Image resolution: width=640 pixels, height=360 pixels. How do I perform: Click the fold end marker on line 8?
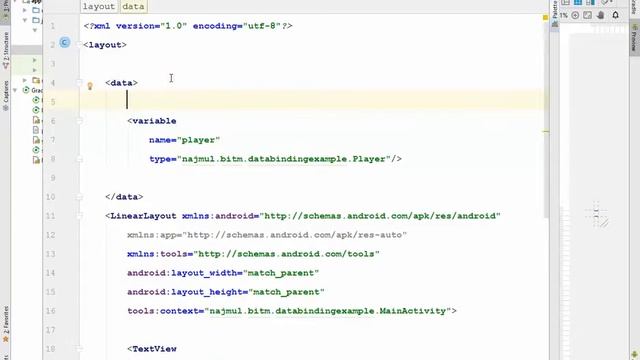(x=80, y=159)
